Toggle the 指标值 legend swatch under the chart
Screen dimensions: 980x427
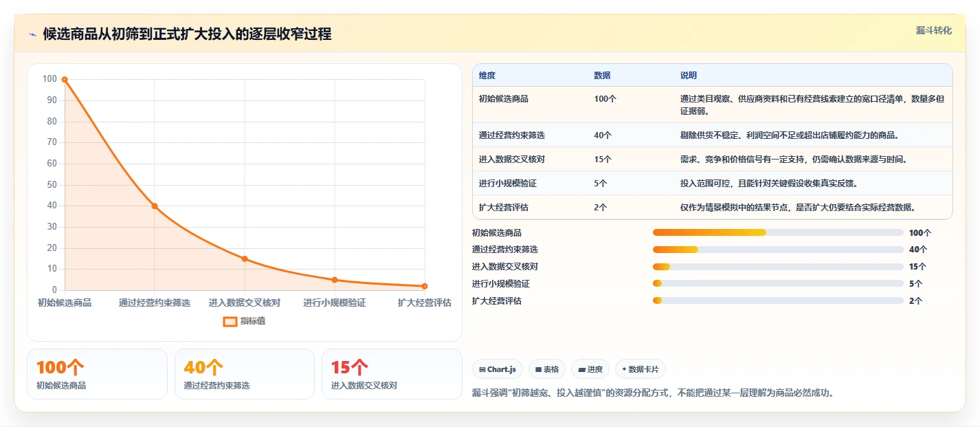click(x=230, y=321)
